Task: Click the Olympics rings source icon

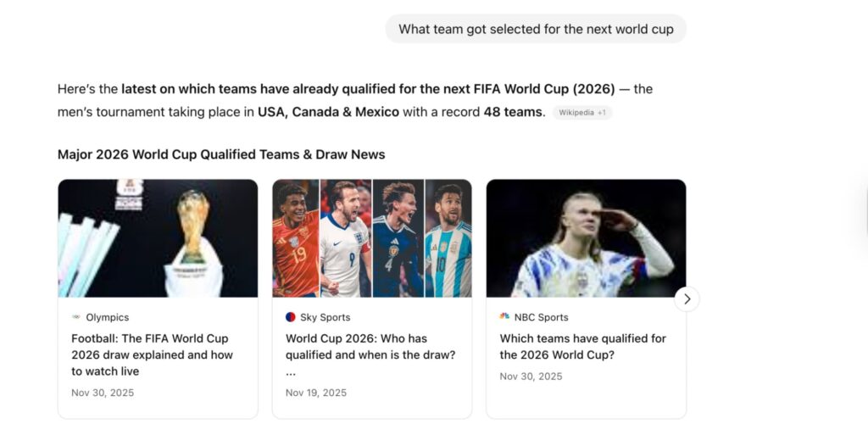Action: point(76,317)
